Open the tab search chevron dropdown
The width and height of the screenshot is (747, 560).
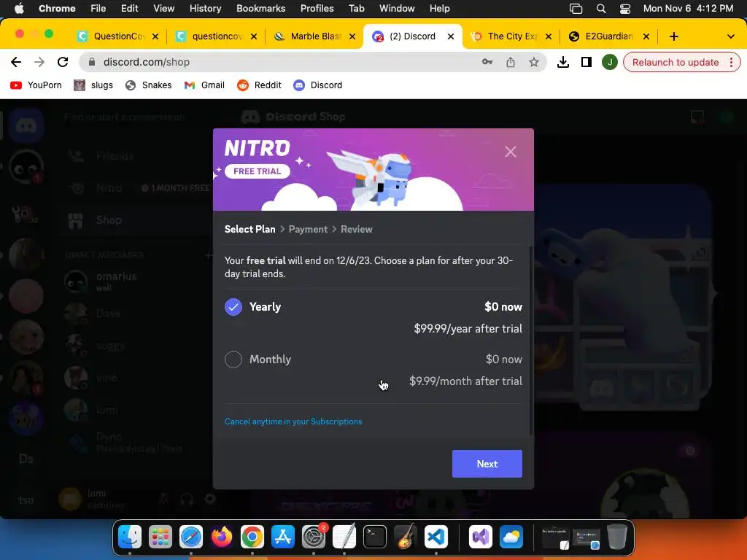tap(730, 36)
